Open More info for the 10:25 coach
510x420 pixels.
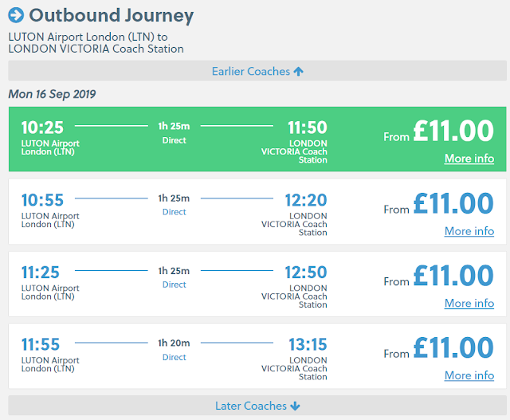tap(469, 159)
